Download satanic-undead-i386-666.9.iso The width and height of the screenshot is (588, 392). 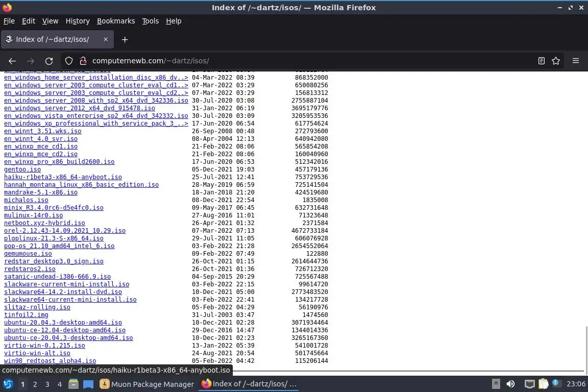tap(57, 277)
